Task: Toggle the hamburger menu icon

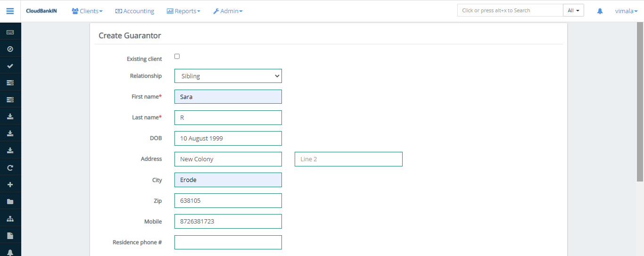Action: point(10,11)
